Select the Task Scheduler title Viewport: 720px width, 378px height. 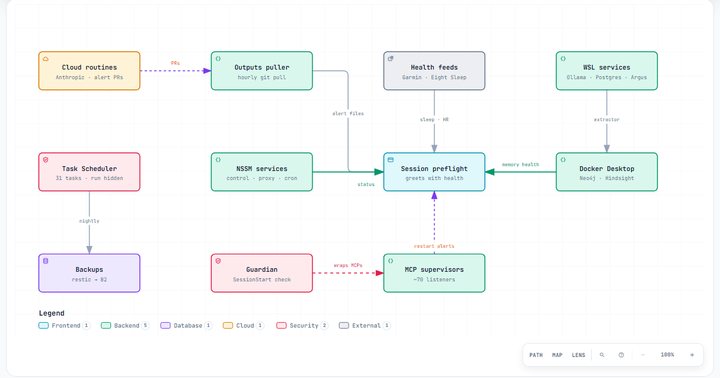point(90,169)
